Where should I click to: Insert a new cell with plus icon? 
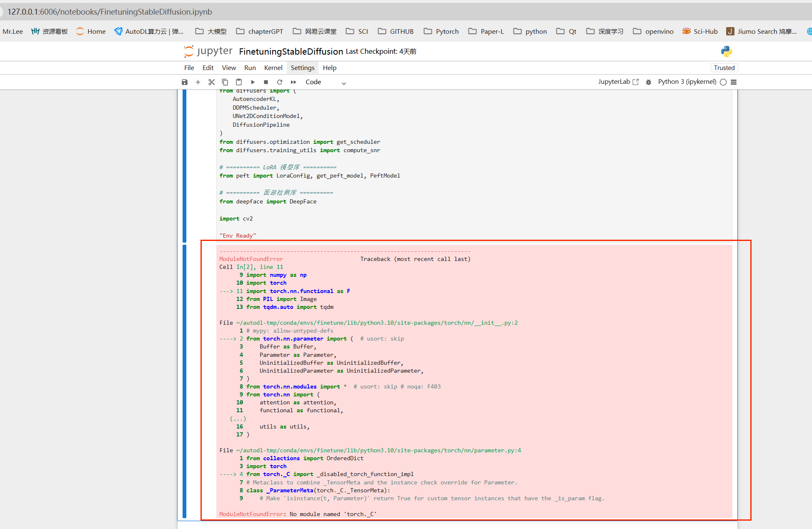[x=198, y=82]
